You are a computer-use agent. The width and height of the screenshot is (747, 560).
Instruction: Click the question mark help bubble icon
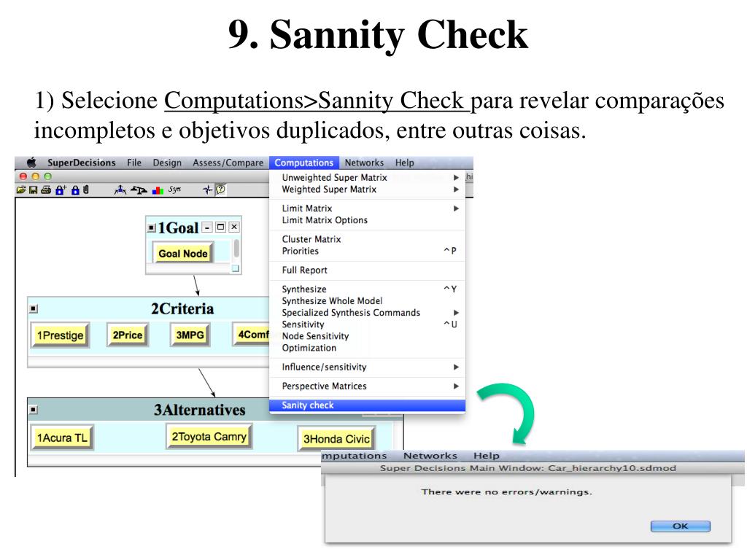click(220, 190)
